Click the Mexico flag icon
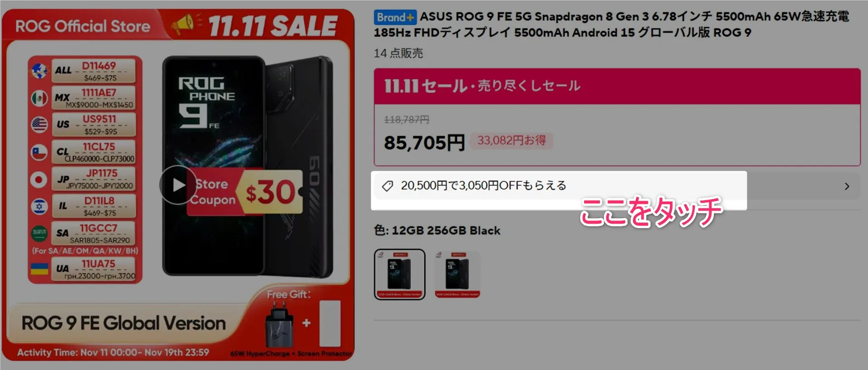This screenshot has height=370, width=868. 40,98
